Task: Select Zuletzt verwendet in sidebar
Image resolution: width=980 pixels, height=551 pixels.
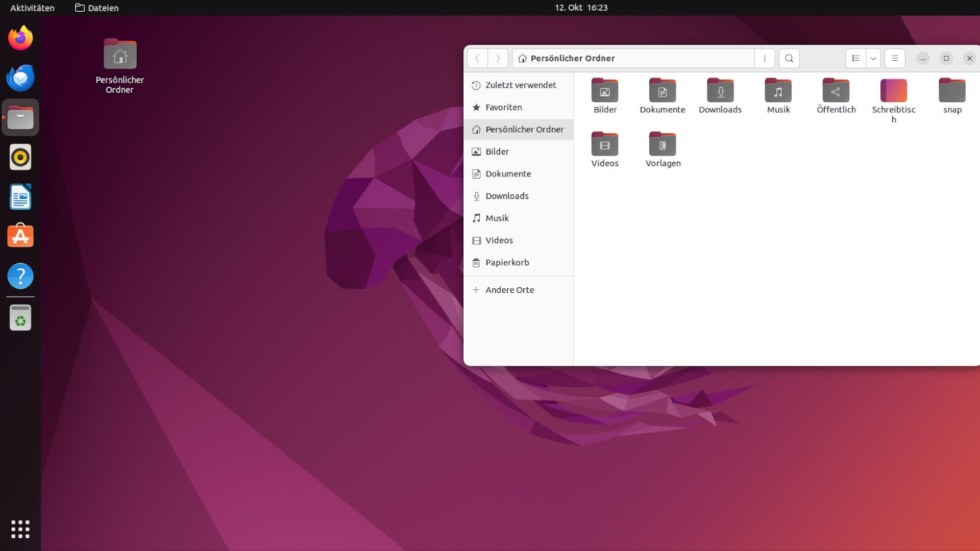Action: (x=520, y=85)
